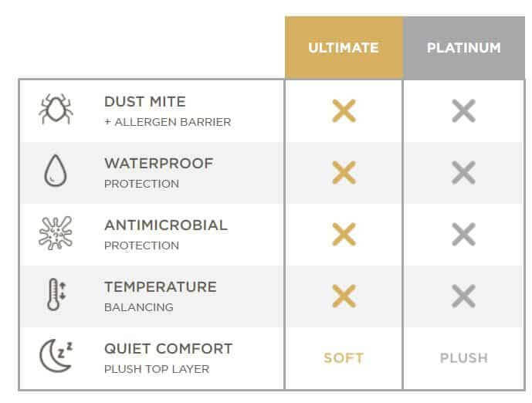The height and width of the screenshot is (403, 532).
Task: Click the gold X for Ultimate antimicrobial
Action: [344, 235]
